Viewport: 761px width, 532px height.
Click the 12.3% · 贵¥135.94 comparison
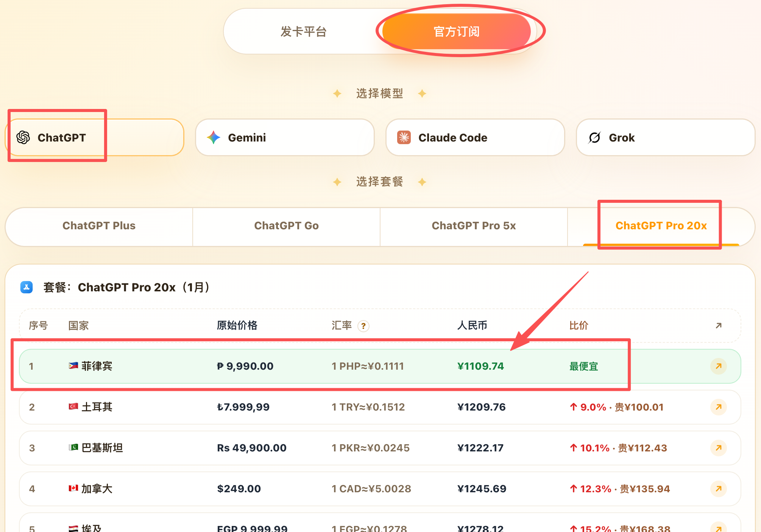point(620,489)
